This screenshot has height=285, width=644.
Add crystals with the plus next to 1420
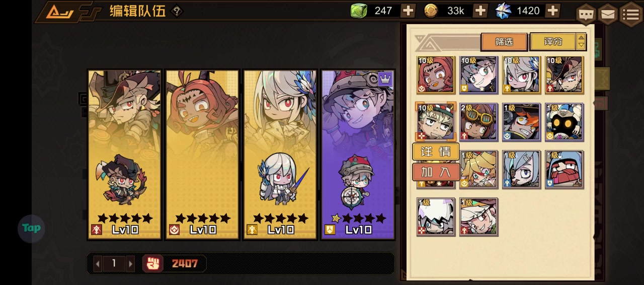coord(553,11)
